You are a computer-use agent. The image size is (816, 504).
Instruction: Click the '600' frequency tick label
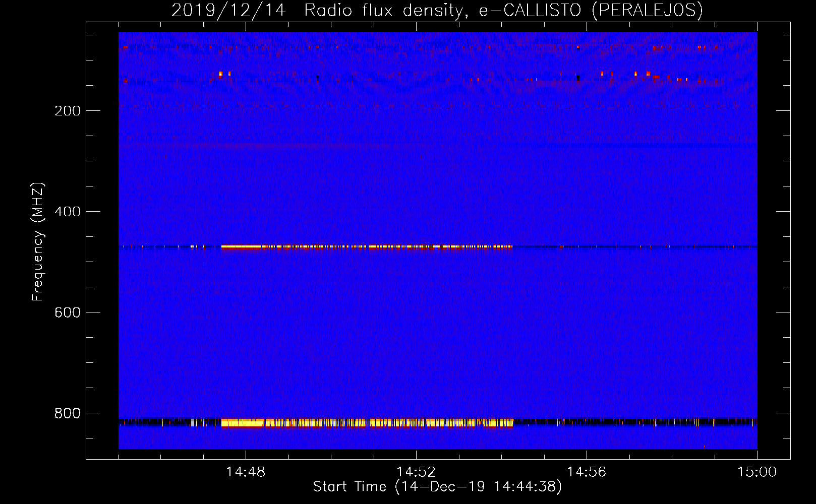click(68, 312)
